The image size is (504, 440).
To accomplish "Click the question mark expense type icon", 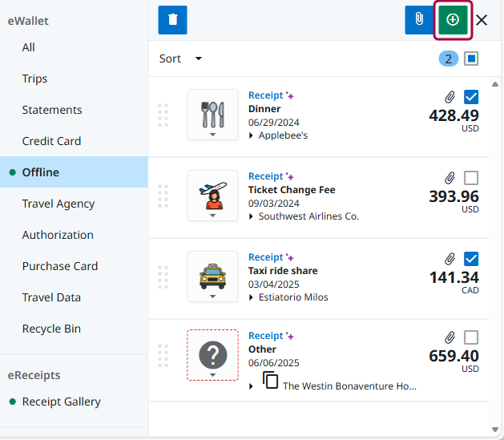I will coord(212,353).
